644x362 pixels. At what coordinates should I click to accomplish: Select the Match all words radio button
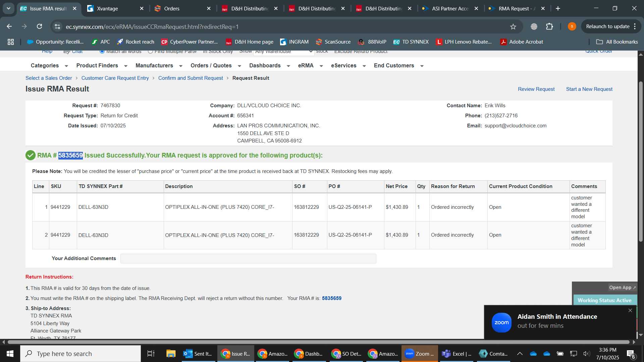click(x=102, y=52)
